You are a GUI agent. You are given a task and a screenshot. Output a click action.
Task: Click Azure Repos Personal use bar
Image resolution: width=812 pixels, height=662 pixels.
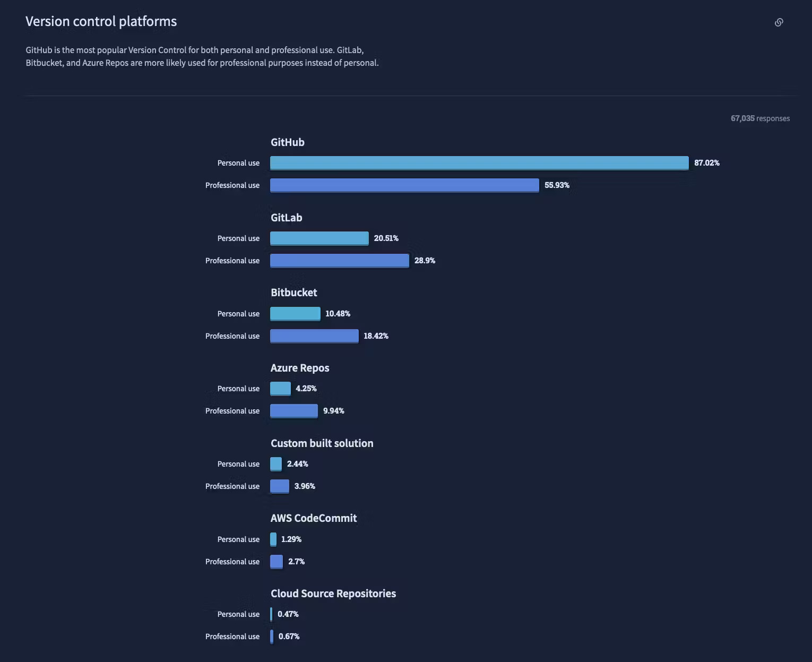pyautogui.click(x=280, y=389)
